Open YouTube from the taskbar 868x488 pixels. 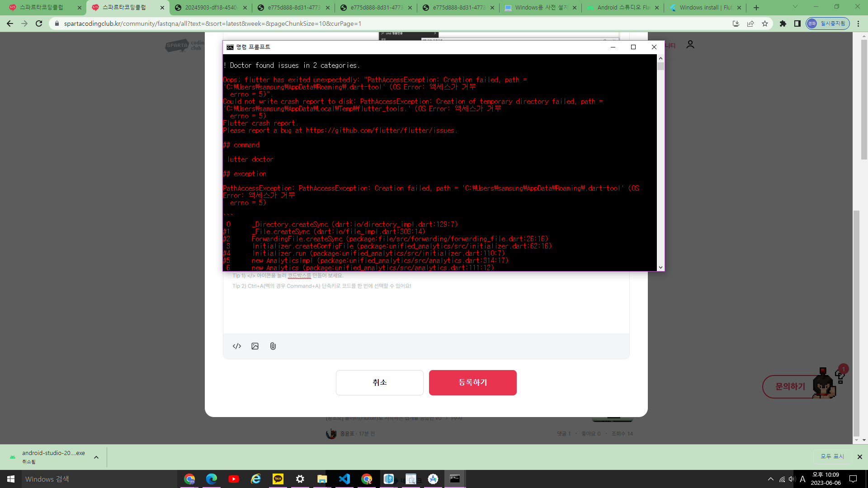[234, 479]
